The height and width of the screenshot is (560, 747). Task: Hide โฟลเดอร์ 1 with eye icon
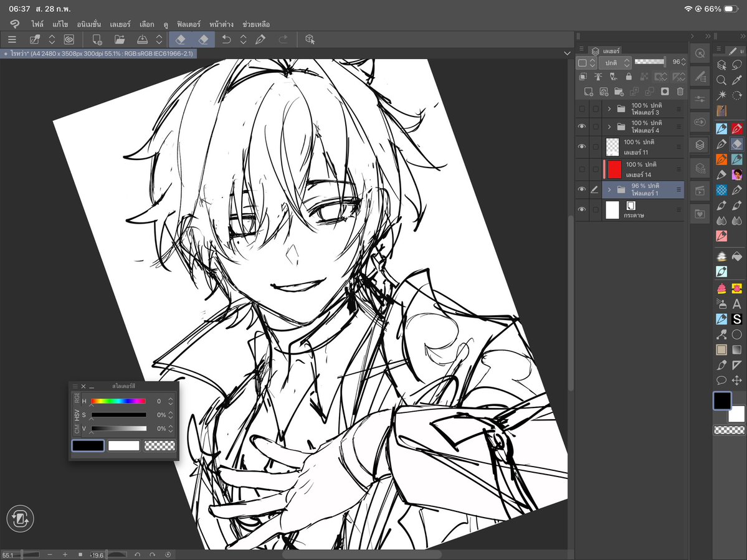[x=582, y=189]
